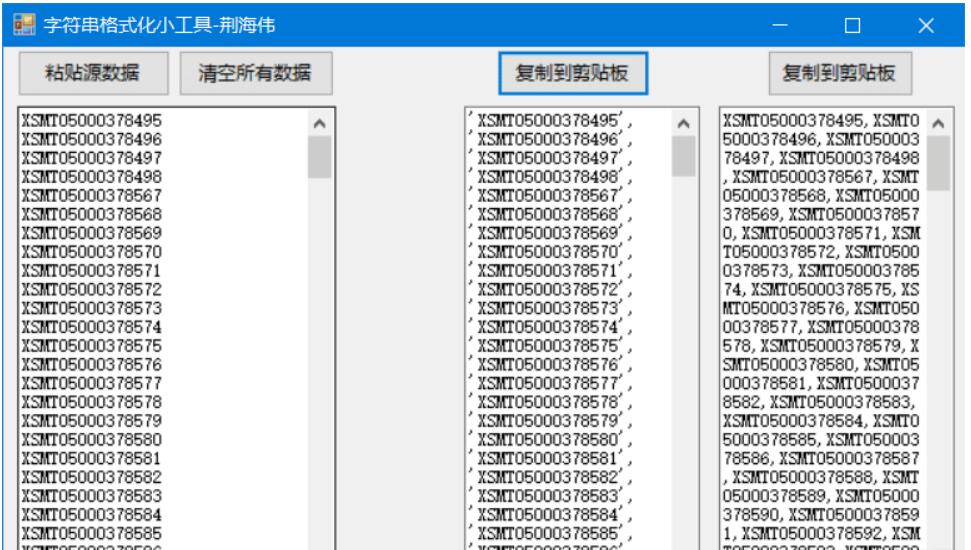This screenshot has height=550, width=971.
Task: Click quoted 'XSMT05000378498', in middle list
Action: (x=551, y=177)
